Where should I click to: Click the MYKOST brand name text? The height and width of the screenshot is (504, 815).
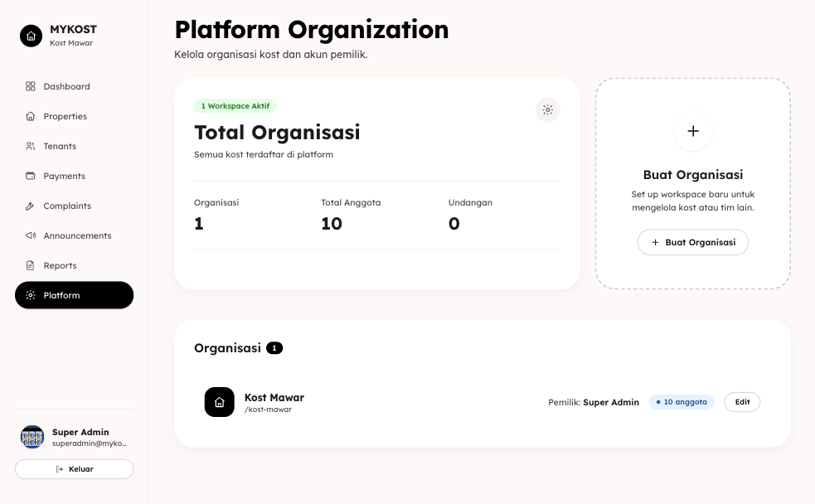tap(73, 30)
